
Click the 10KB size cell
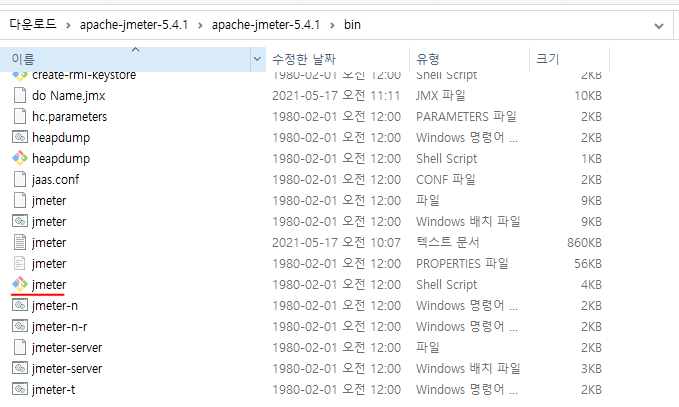click(588, 95)
